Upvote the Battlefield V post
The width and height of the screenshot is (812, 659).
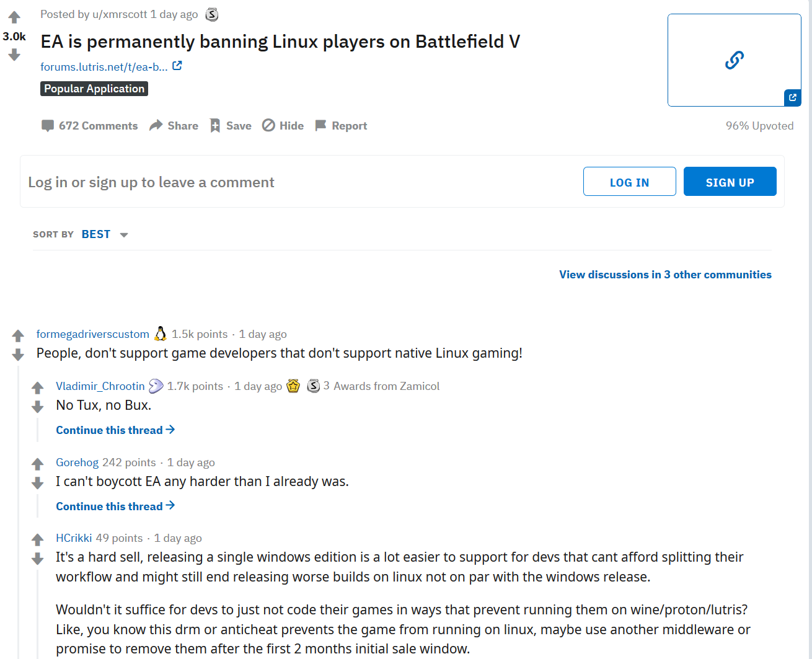pos(14,17)
